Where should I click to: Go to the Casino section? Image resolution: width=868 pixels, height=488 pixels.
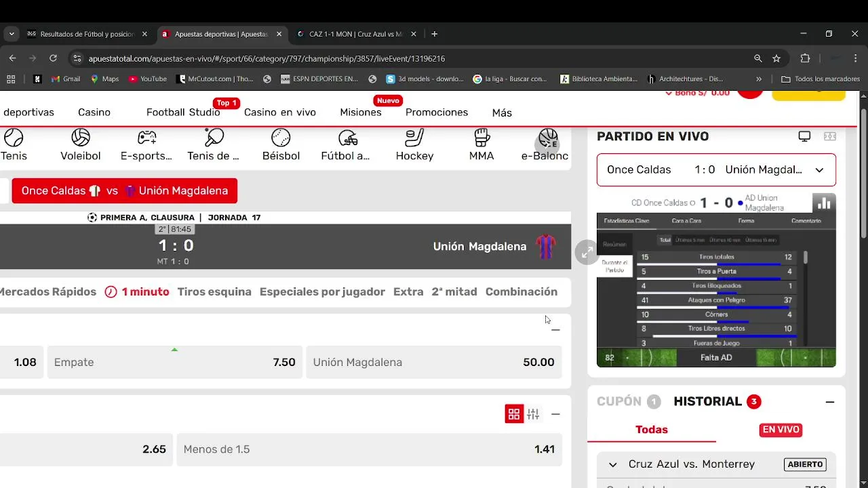(x=94, y=113)
